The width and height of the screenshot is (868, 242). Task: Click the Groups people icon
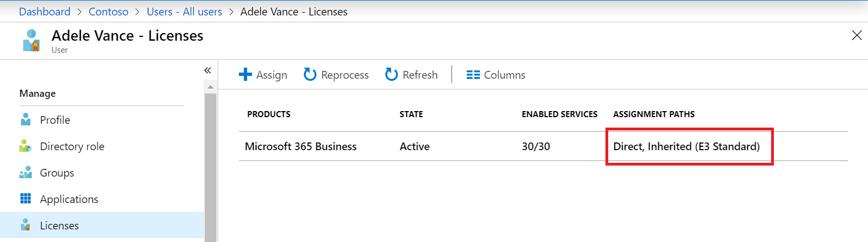pos(25,173)
